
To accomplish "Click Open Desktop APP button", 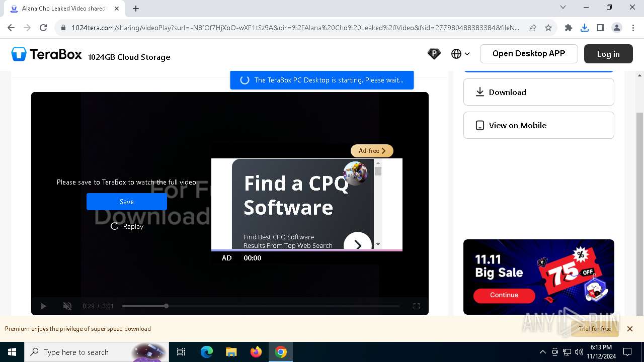I will (529, 54).
